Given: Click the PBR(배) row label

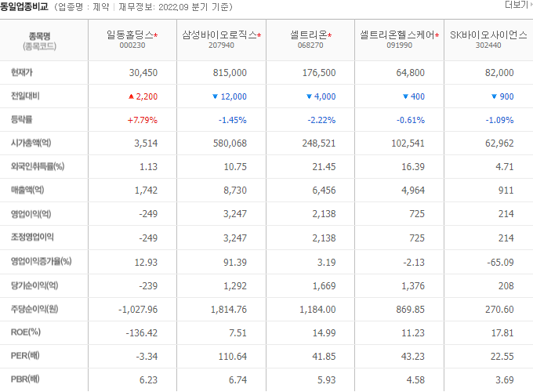Looking at the screenshot, I should point(25,379).
